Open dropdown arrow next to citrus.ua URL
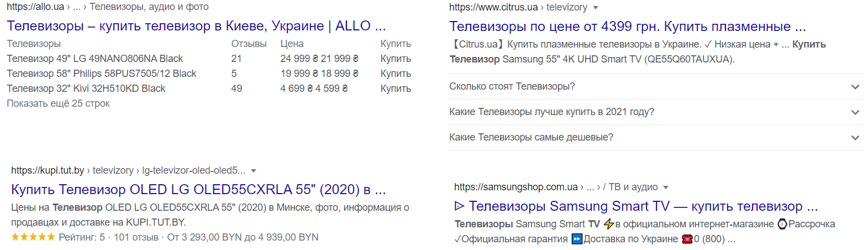The height and width of the screenshot is (250, 868). [x=596, y=8]
